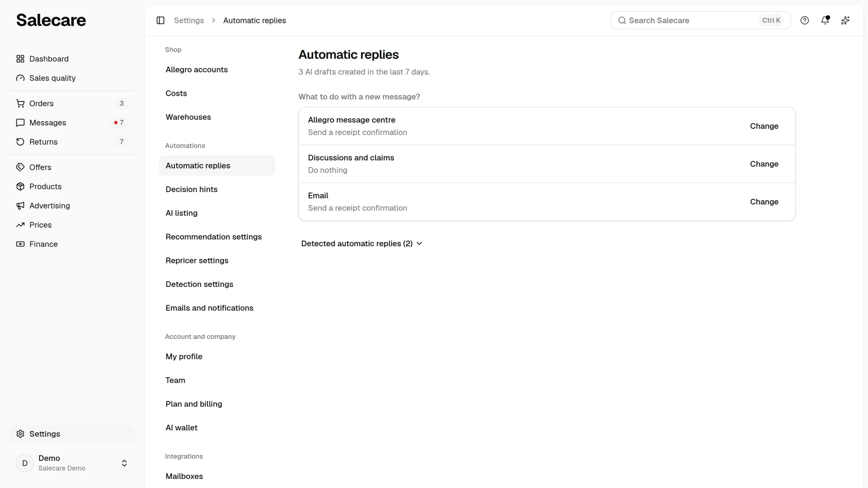Open Warehouses settings page
This screenshot has width=868, height=488.
[217, 117]
